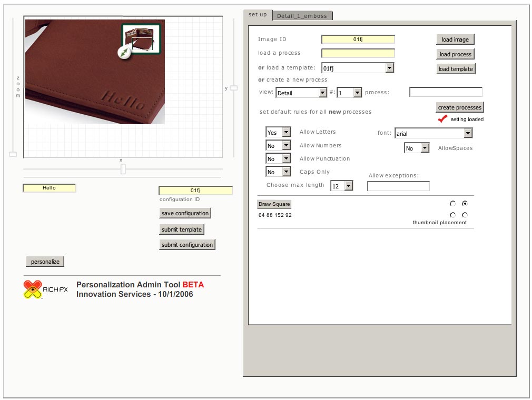Image resolution: width=532 pixels, height=400 pixels.
Task: Click the zoom slider handle
Action: click(13, 154)
